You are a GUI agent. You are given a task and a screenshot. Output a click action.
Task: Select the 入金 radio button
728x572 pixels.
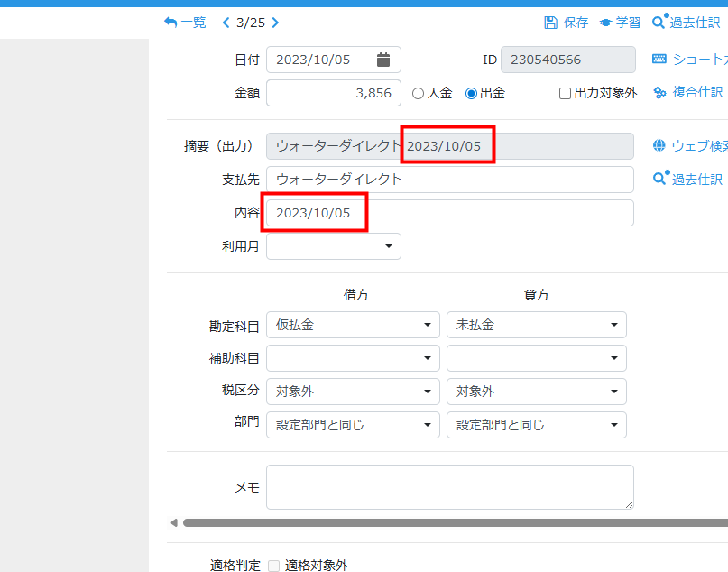coord(418,93)
